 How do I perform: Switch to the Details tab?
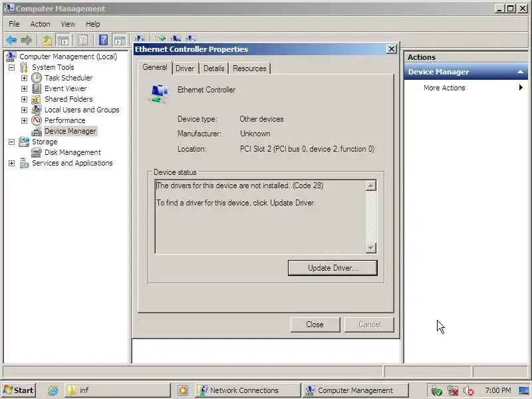click(x=213, y=68)
